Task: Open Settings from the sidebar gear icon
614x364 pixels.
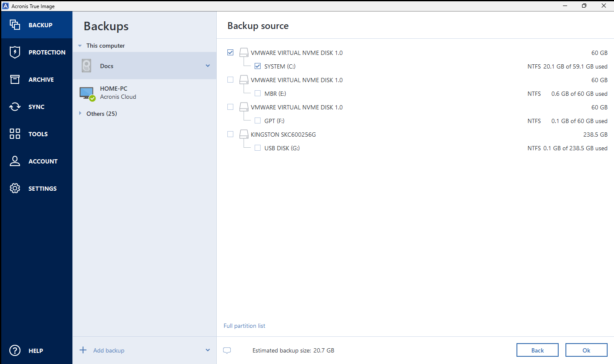Action: pos(14,188)
